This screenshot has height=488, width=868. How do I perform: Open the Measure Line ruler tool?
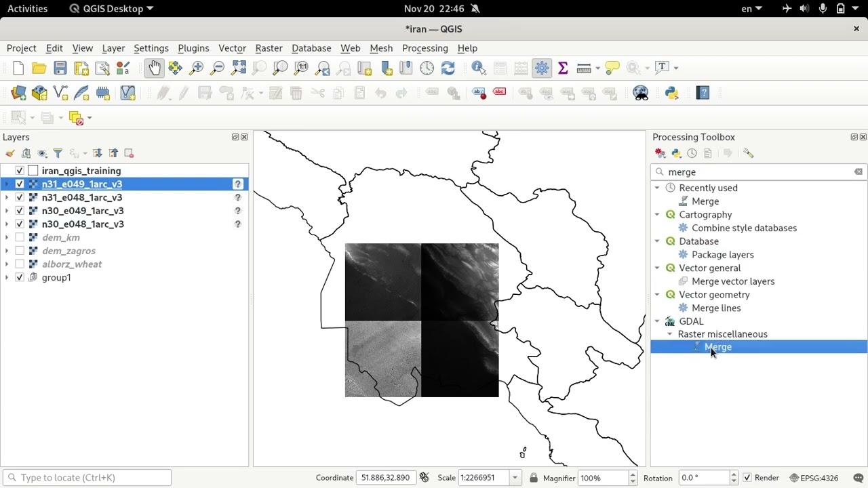tap(584, 68)
